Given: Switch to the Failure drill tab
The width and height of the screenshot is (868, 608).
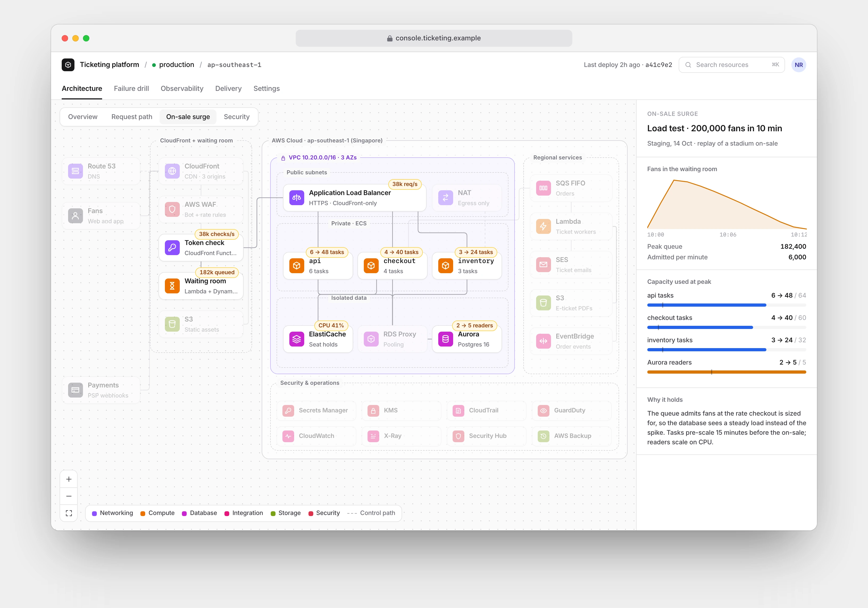Looking at the screenshot, I should point(131,88).
